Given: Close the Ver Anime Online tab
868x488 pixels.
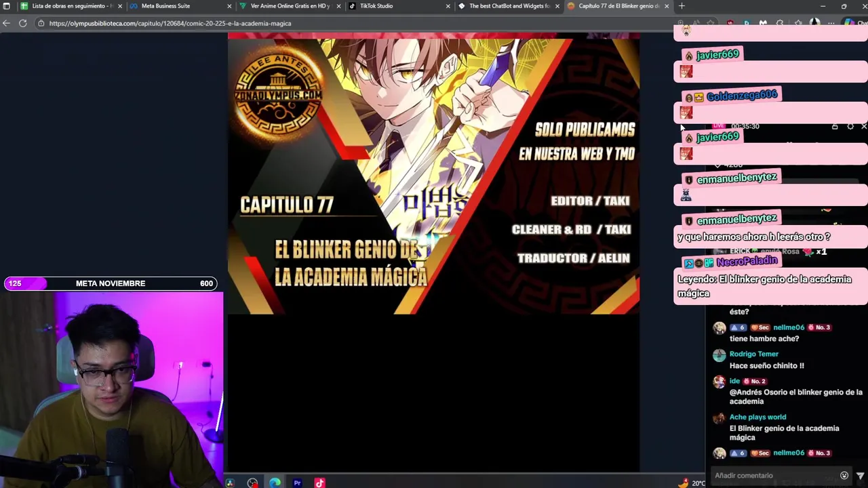Looking at the screenshot, I should (338, 6).
